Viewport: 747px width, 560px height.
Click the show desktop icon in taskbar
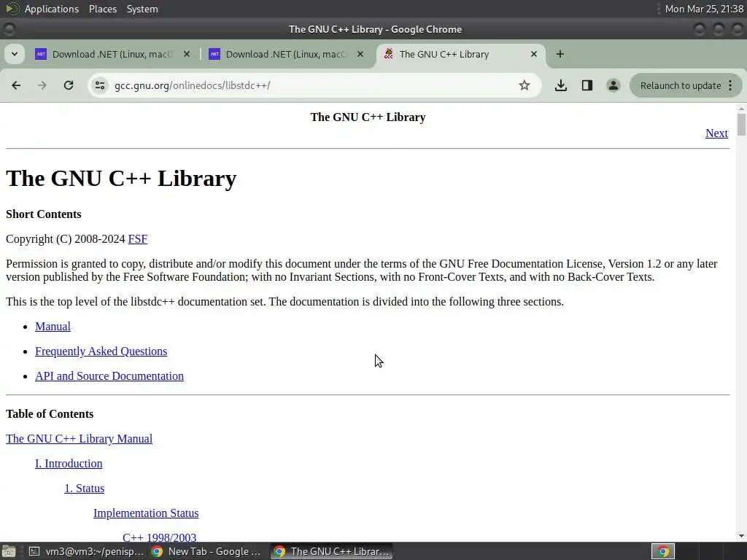pos(9,551)
